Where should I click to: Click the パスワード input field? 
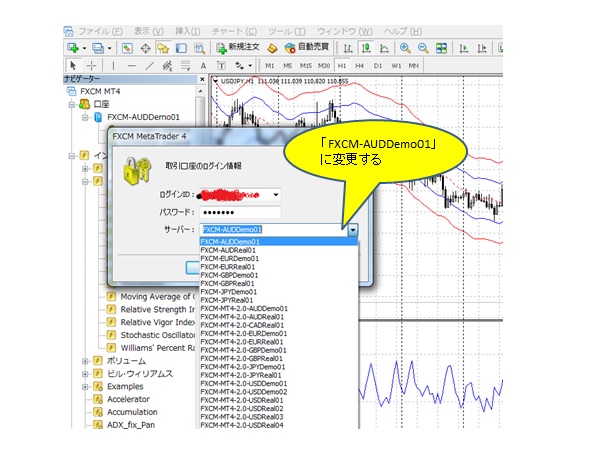(x=240, y=212)
